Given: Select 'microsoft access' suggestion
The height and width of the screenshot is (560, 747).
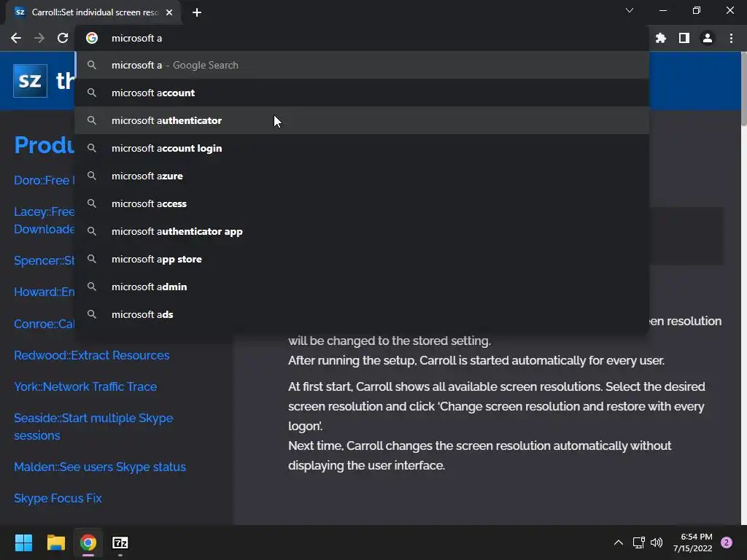Looking at the screenshot, I should coord(362,203).
